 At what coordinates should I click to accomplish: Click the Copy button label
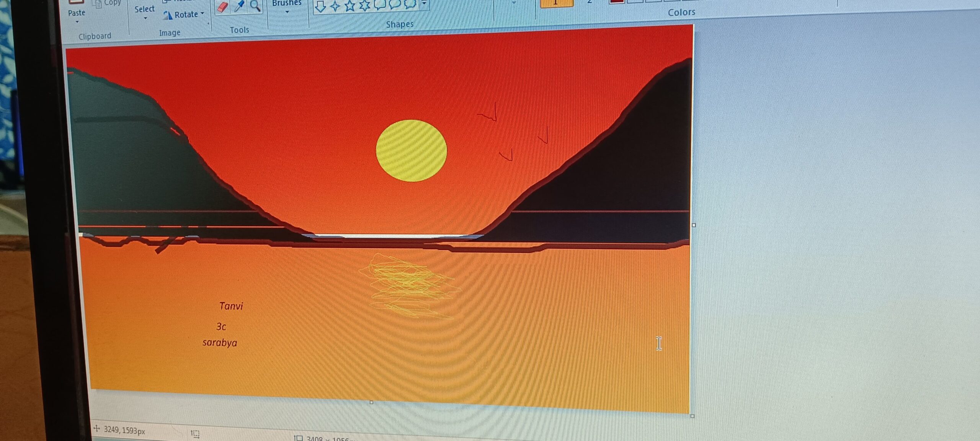(x=113, y=3)
